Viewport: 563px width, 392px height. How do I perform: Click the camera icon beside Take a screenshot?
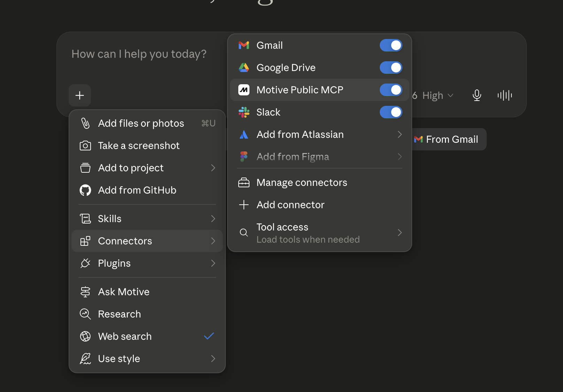(x=85, y=146)
